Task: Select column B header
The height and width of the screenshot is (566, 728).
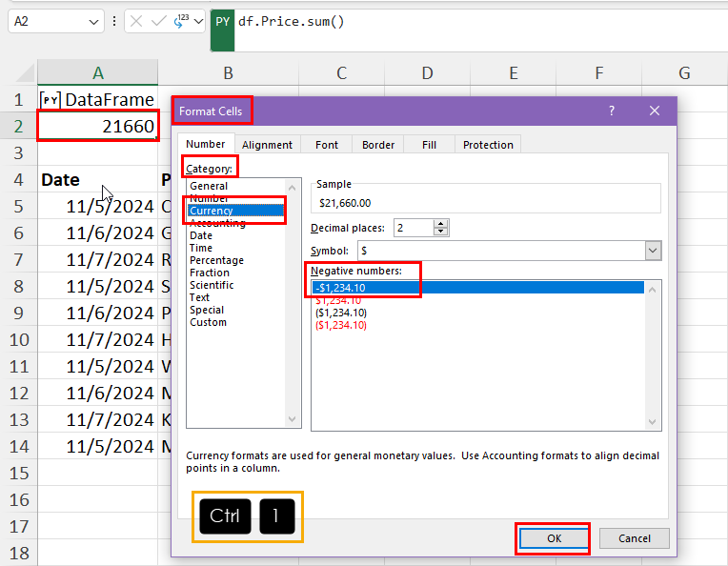Action: (228, 72)
